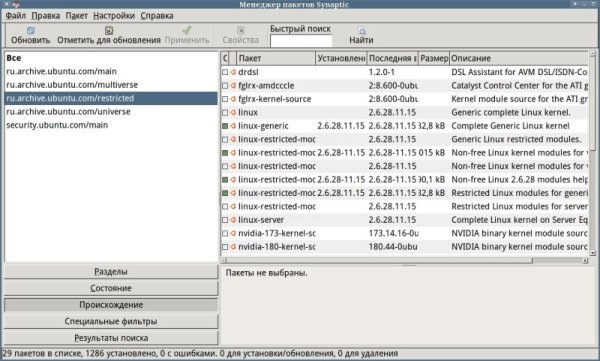This screenshot has height=361, width=600.
Task: Open the Правка menu
Action: (x=46, y=16)
